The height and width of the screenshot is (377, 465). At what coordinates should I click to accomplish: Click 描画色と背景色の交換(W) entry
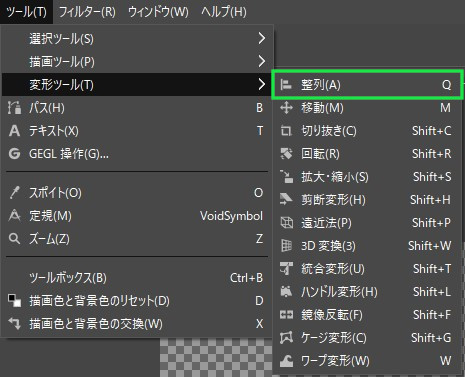138,324
